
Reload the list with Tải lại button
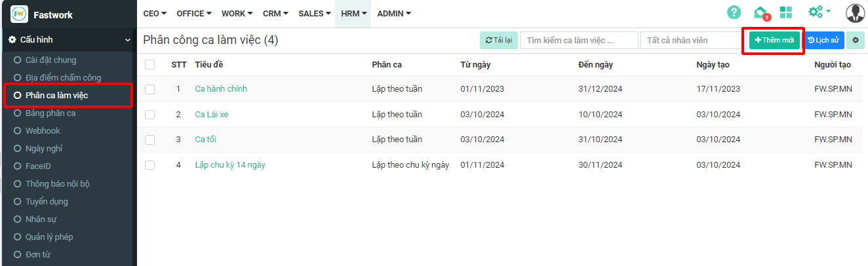click(x=498, y=41)
